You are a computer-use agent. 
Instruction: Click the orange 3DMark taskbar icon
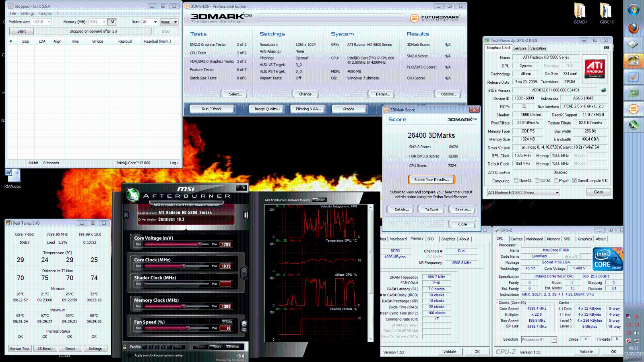tap(634, 109)
